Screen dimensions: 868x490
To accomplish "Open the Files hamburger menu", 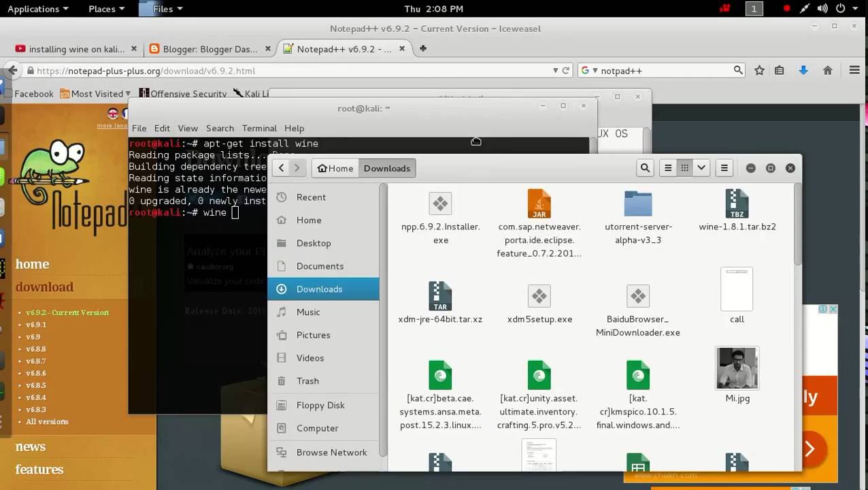I will (724, 168).
